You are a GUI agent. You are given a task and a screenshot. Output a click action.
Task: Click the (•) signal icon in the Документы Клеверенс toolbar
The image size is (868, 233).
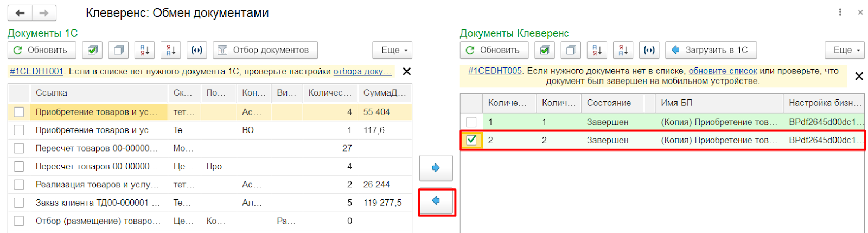click(649, 50)
